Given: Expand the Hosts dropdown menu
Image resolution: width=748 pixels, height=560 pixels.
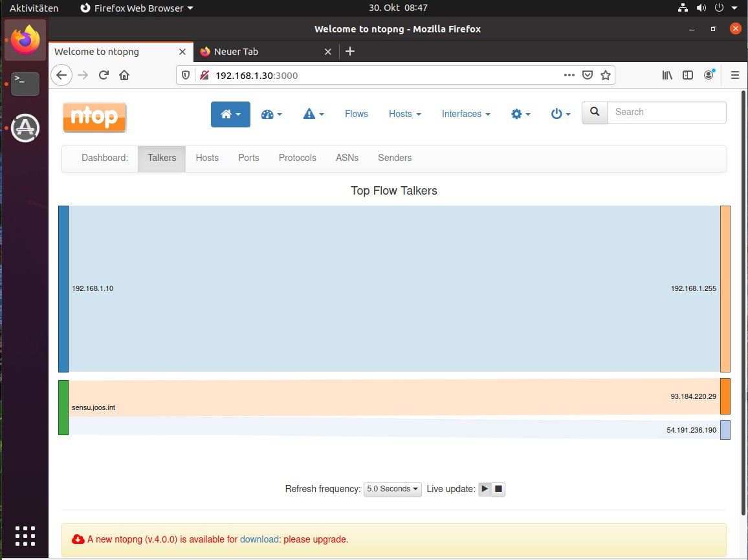Looking at the screenshot, I should pyautogui.click(x=404, y=114).
